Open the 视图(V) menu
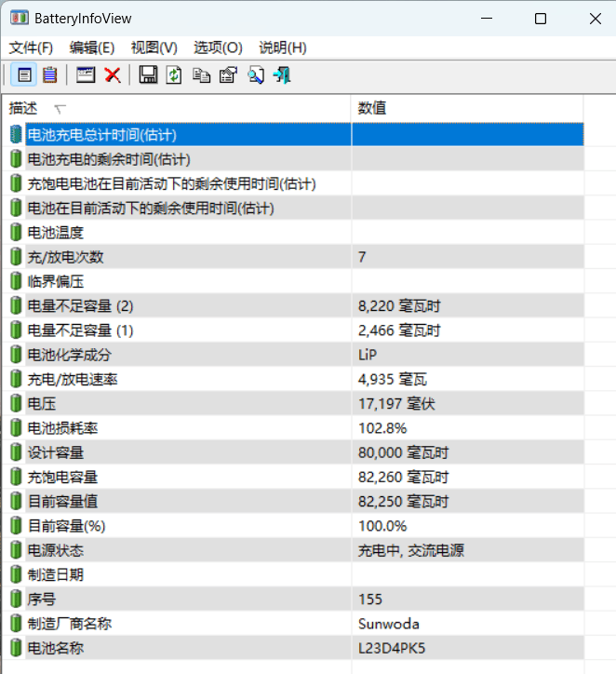The height and width of the screenshot is (674, 616). click(x=154, y=47)
